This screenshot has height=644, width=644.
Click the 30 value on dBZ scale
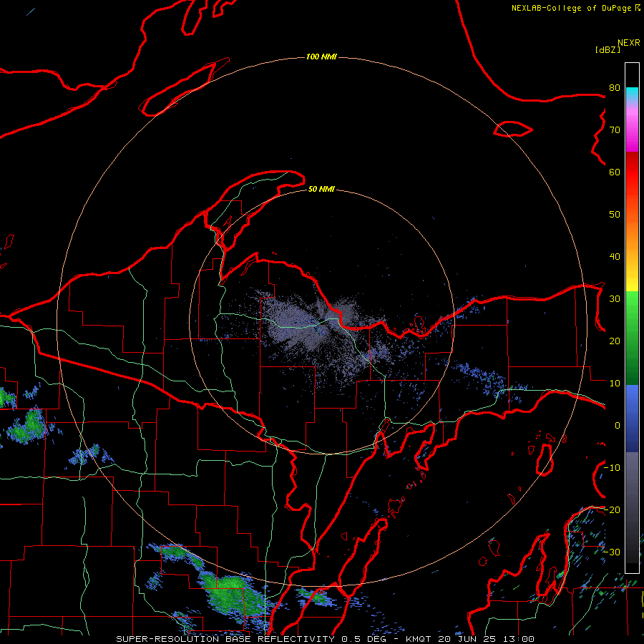click(x=615, y=299)
